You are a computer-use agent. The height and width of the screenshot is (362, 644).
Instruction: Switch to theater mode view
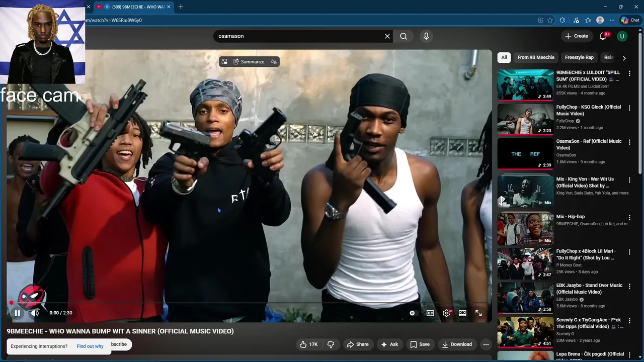tap(462, 313)
